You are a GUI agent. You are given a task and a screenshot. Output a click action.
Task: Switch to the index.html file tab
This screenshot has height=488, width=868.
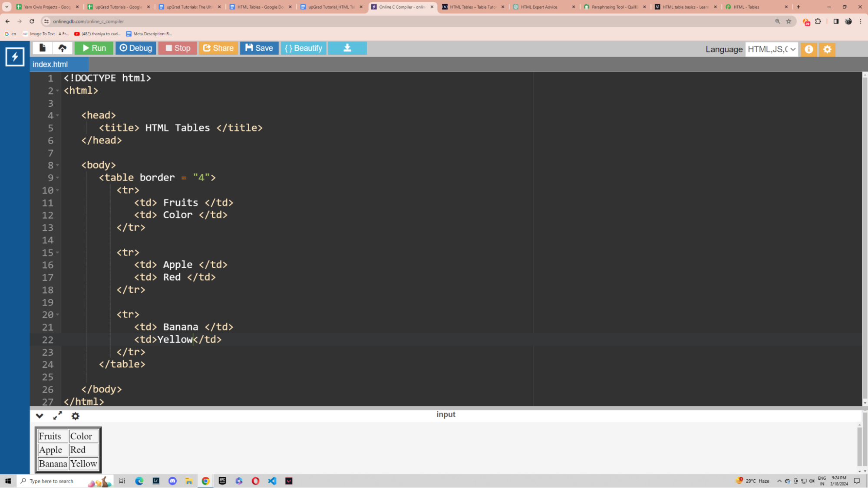(x=51, y=64)
